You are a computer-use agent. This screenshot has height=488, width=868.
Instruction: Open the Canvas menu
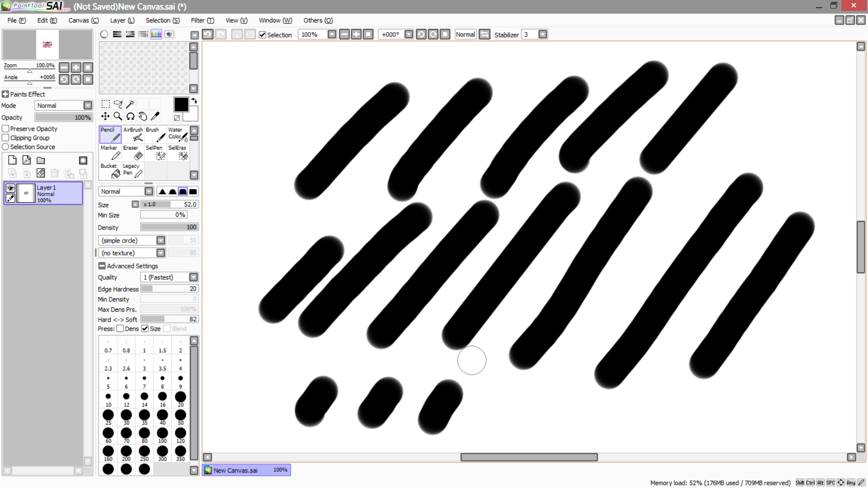(x=83, y=20)
